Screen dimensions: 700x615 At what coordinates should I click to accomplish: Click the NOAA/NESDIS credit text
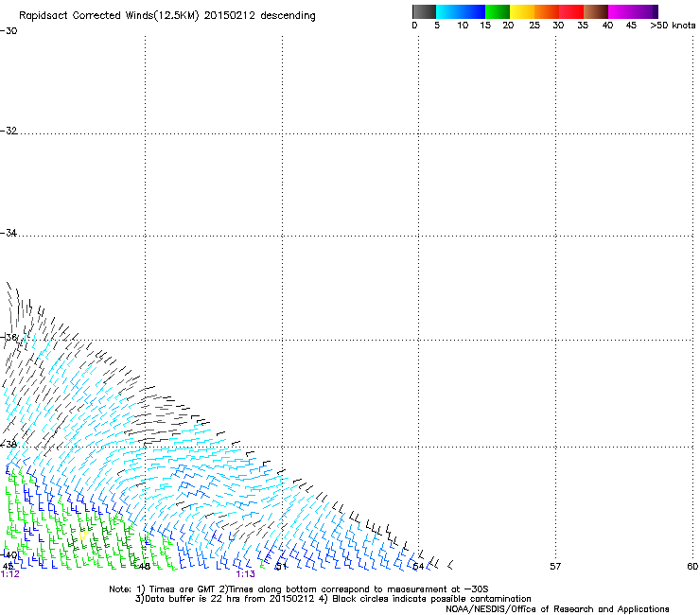pyautogui.click(x=557, y=609)
